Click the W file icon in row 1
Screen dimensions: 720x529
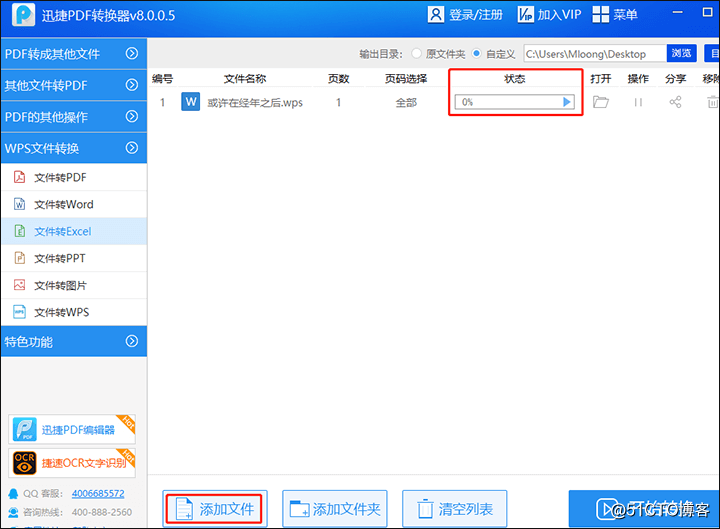click(x=191, y=102)
